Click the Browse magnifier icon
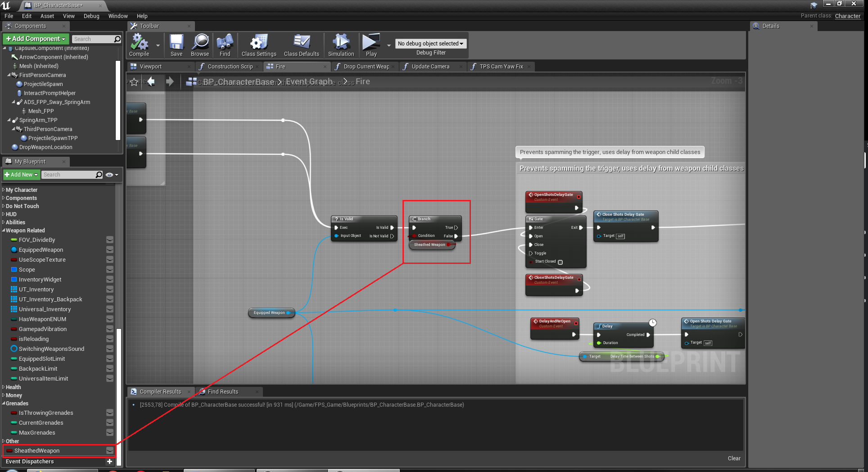Image resolution: width=868 pixels, height=472 pixels. click(x=200, y=43)
